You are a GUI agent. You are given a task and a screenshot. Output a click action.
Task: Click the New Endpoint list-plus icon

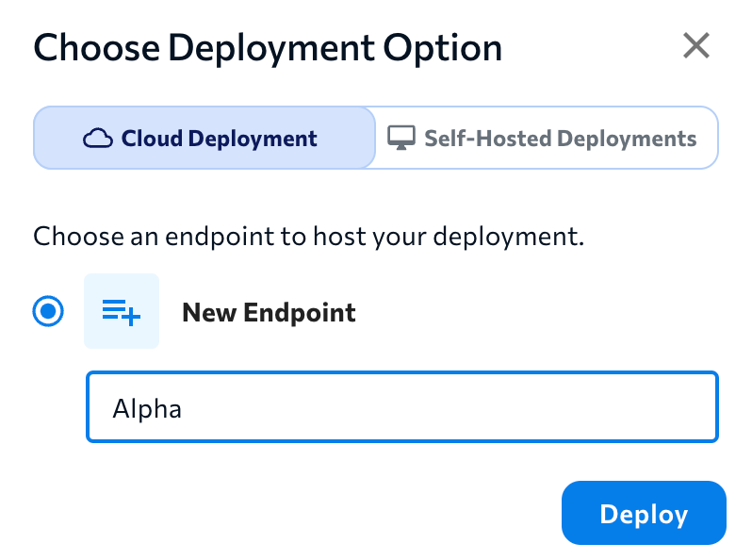tap(122, 312)
